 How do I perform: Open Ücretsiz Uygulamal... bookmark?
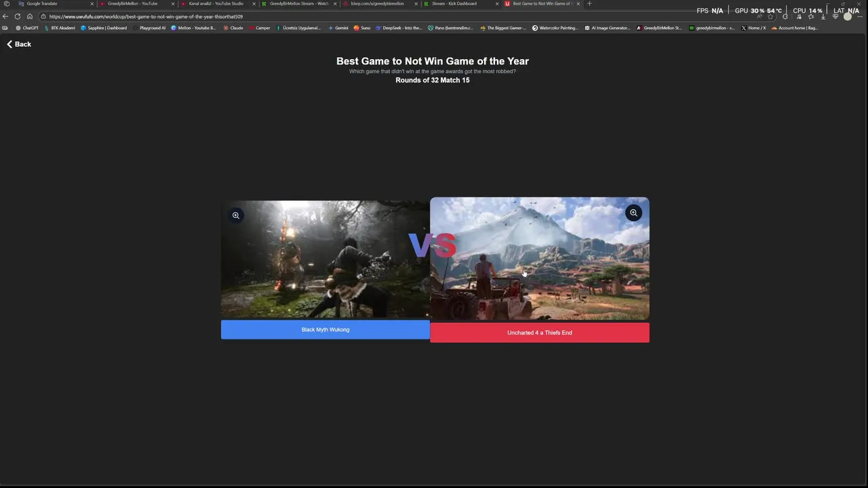pos(298,28)
